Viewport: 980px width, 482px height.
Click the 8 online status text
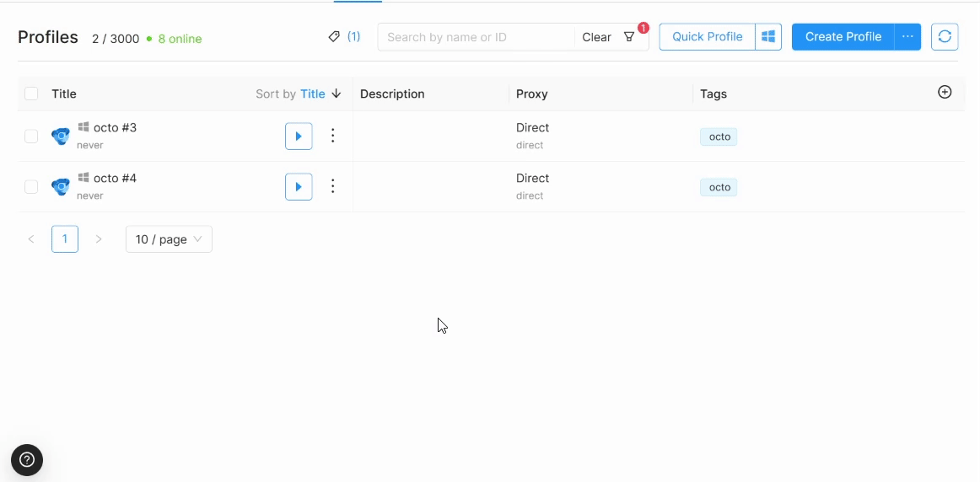(x=180, y=39)
